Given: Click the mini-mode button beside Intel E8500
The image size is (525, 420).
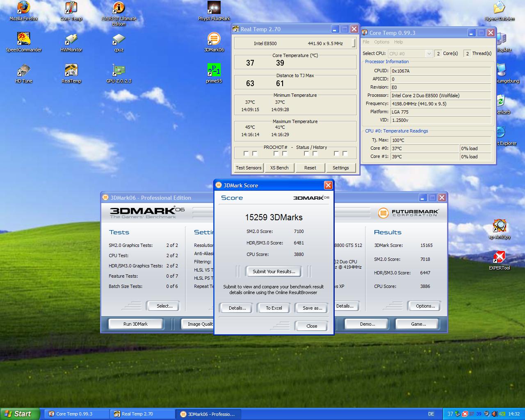Looking at the screenshot, I should 354,43.
